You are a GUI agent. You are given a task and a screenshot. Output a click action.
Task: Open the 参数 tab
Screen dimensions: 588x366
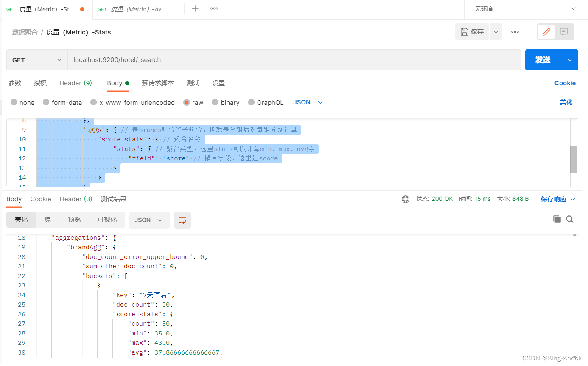tap(15, 83)
